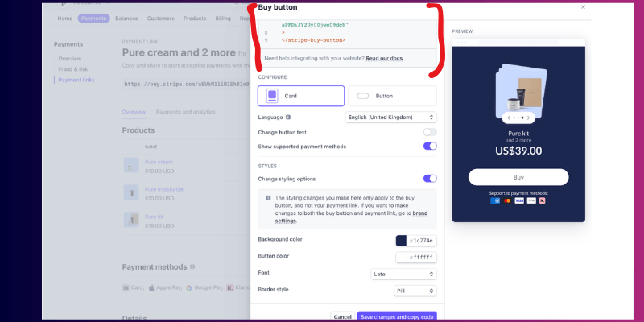The height and width of the screenshot is (322, 644).
Task: Select the Card layout option
Action: [300, 96]
